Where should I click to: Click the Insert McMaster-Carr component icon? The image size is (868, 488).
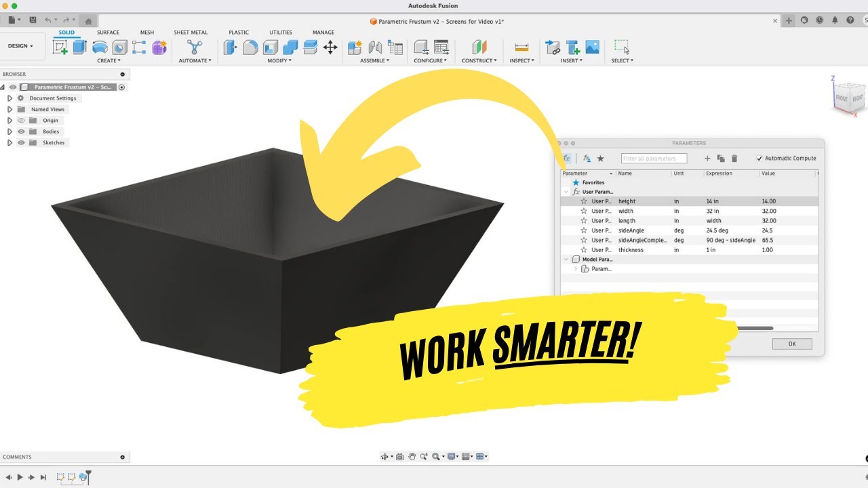(x=573, y=47)
